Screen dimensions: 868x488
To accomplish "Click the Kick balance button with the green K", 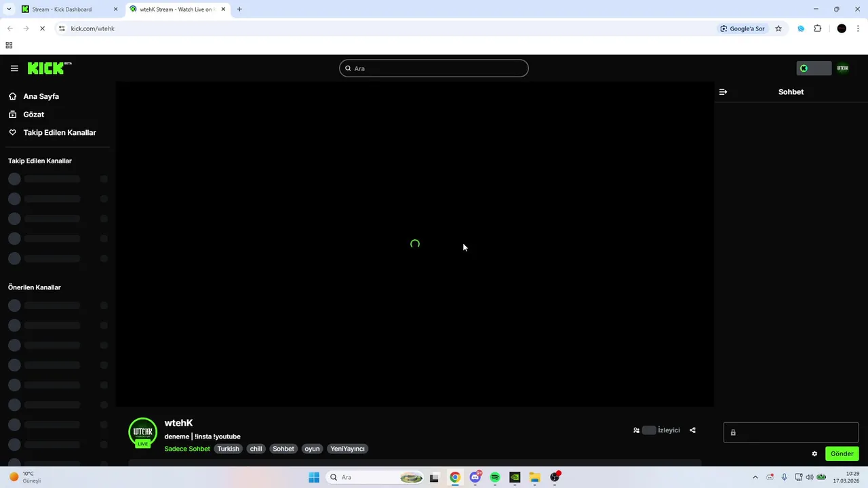I will [814, 68].
